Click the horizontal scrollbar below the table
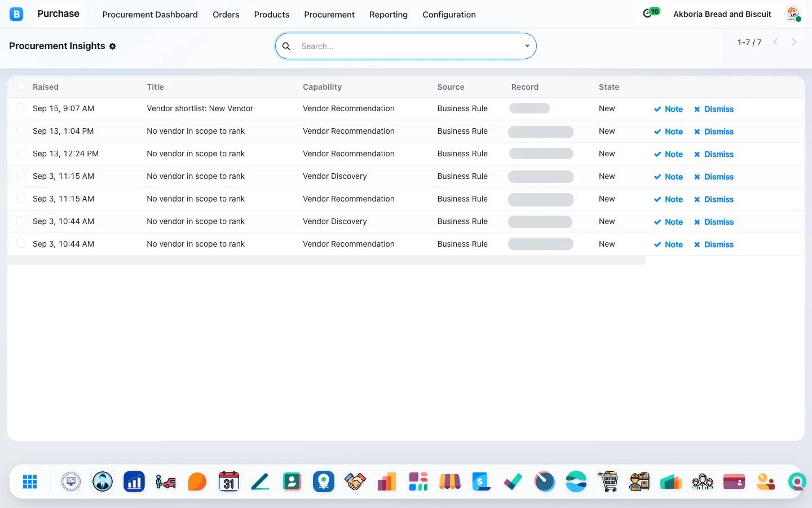Image resolution: width=812 pixels, height=508 pixels. pos(326,260)
